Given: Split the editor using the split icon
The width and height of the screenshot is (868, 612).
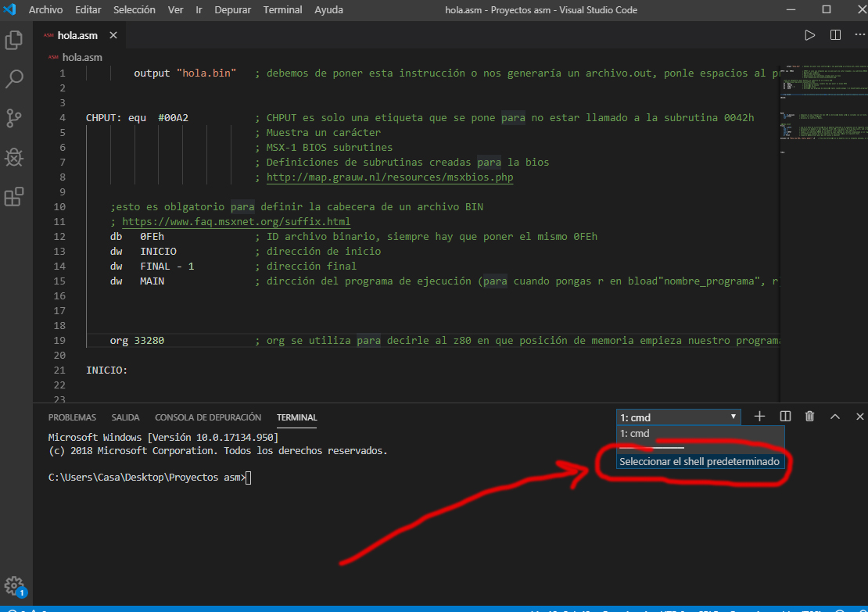Looking at the screenshot, I should tap(834, 34).
